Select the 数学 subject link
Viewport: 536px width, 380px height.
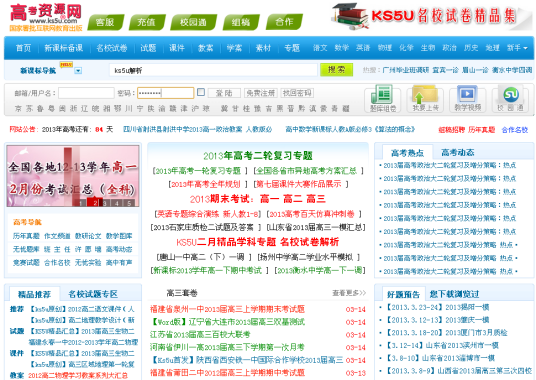coord(341,48)
